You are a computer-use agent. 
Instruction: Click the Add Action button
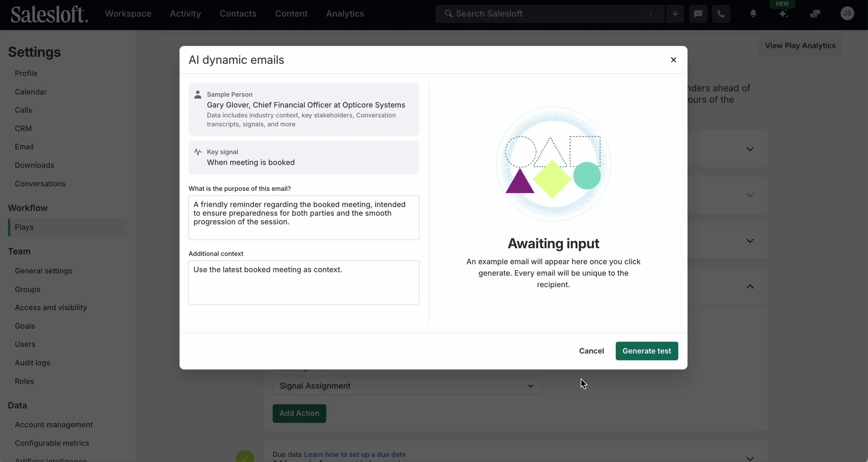pyautogui.click(x=299, y=414)
